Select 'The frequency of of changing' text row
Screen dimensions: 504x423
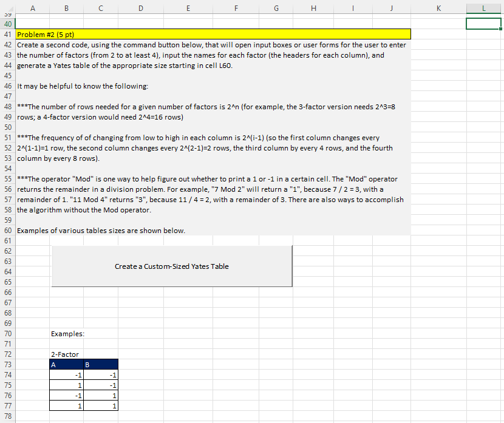(x=213, y=138)
